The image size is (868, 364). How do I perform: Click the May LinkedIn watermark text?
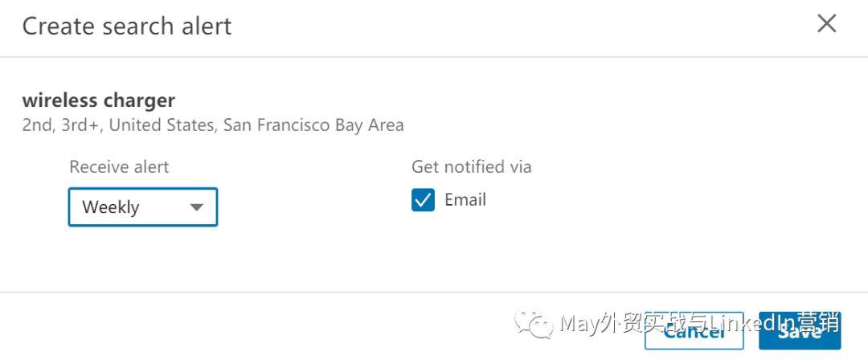pyautogui.click(x=700, y=324)
